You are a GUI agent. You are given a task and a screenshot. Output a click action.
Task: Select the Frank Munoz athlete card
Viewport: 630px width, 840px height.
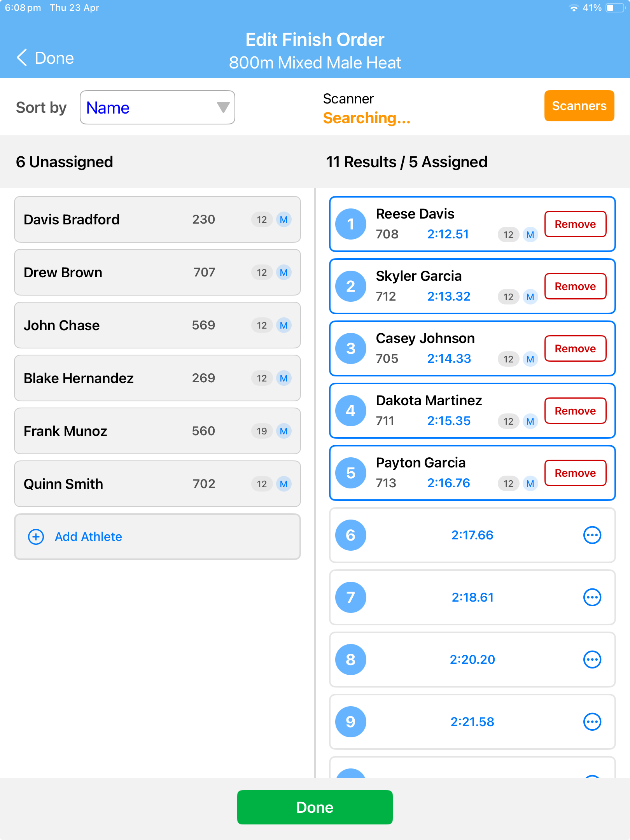point(157,431)
